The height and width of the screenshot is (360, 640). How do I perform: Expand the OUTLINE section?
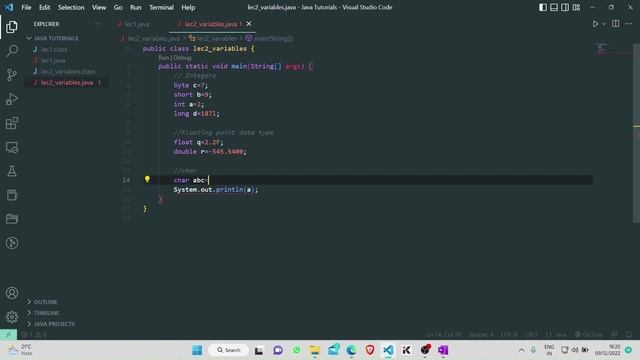click(45, 302)
